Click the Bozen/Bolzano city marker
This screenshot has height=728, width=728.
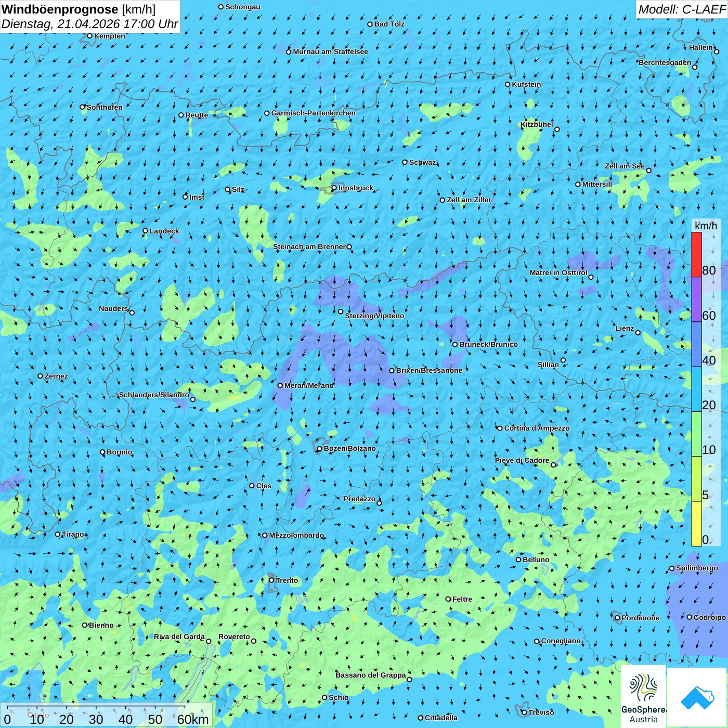click(x=320, y=449)
